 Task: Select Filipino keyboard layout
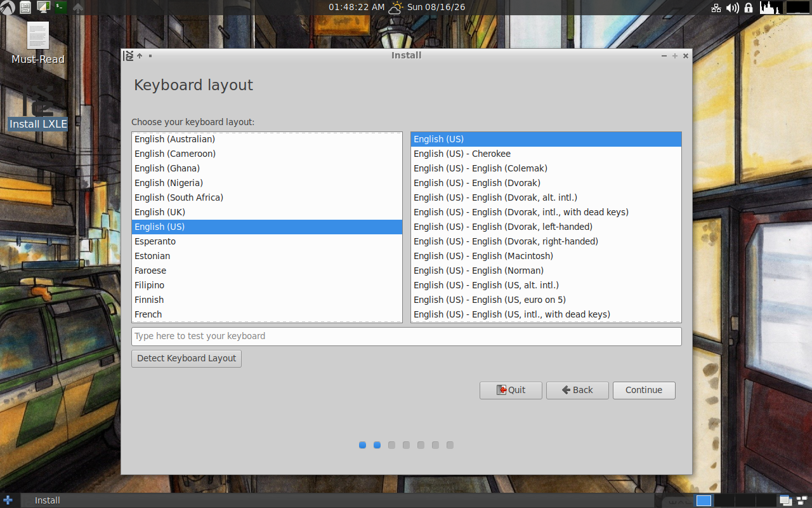pyautogui.click(x=267, y=285)
